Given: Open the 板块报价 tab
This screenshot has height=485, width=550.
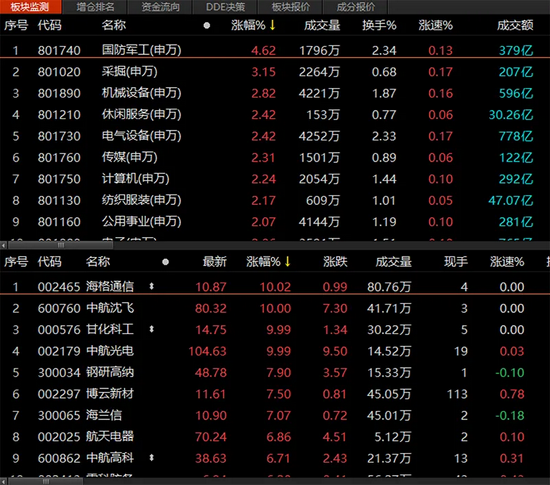Looking at the screenshot, I should pos(290,7).
